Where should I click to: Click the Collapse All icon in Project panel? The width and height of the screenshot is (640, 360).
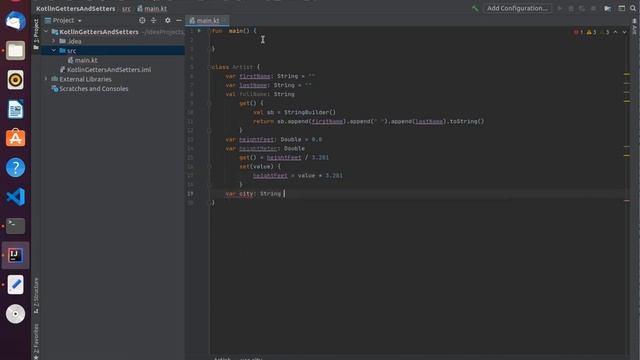tap(153, 20)
